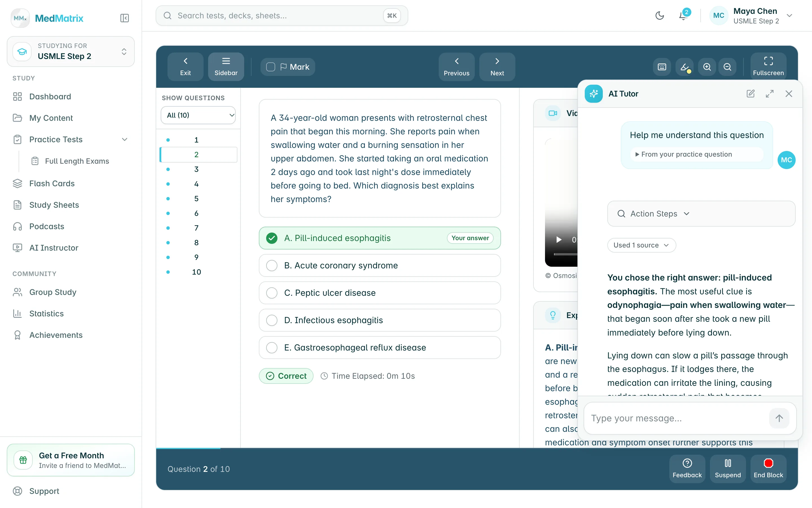End Block with red stop icon
812x508 pixels.
(768, 469)
